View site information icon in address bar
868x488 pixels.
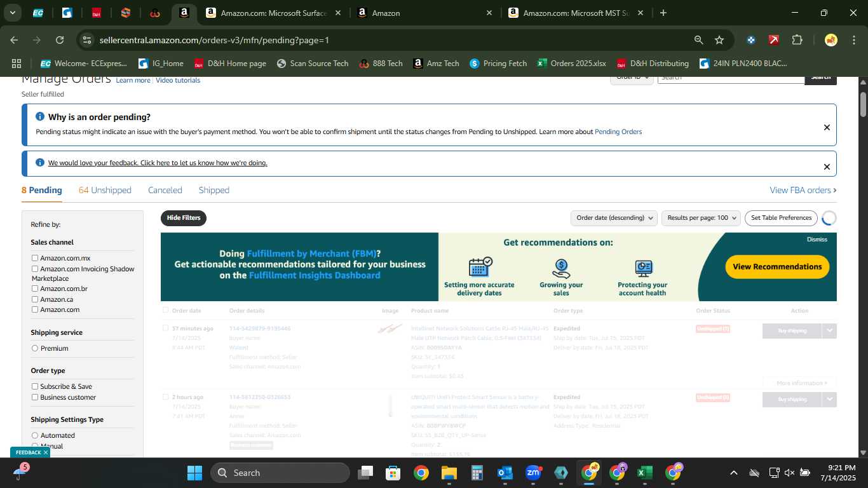tap(88, 40)
